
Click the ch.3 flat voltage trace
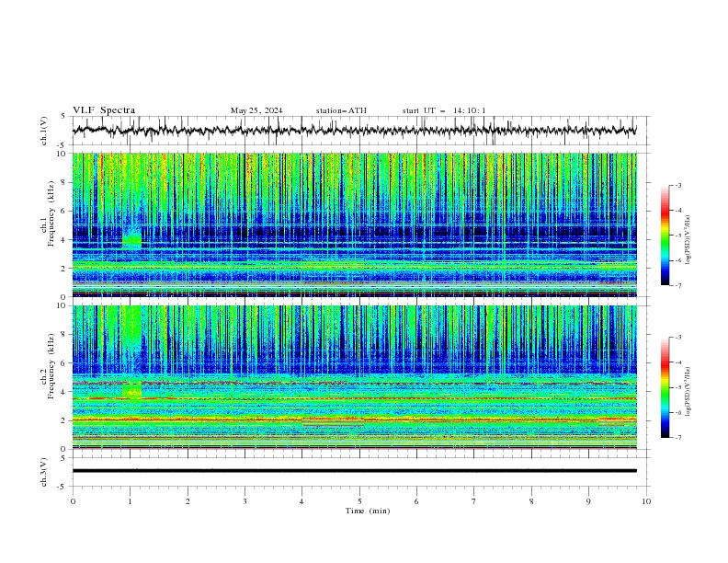354,471
